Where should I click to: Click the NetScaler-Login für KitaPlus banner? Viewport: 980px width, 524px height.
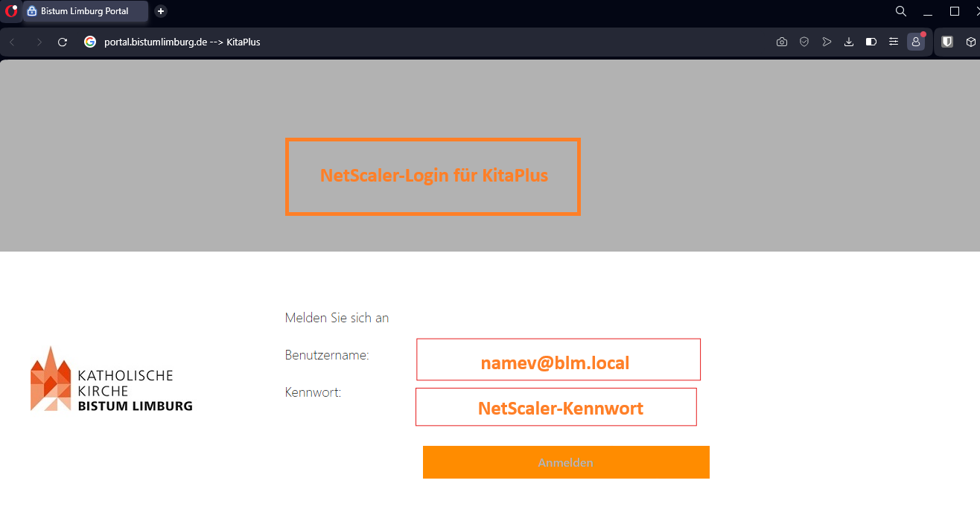[433, 176]
